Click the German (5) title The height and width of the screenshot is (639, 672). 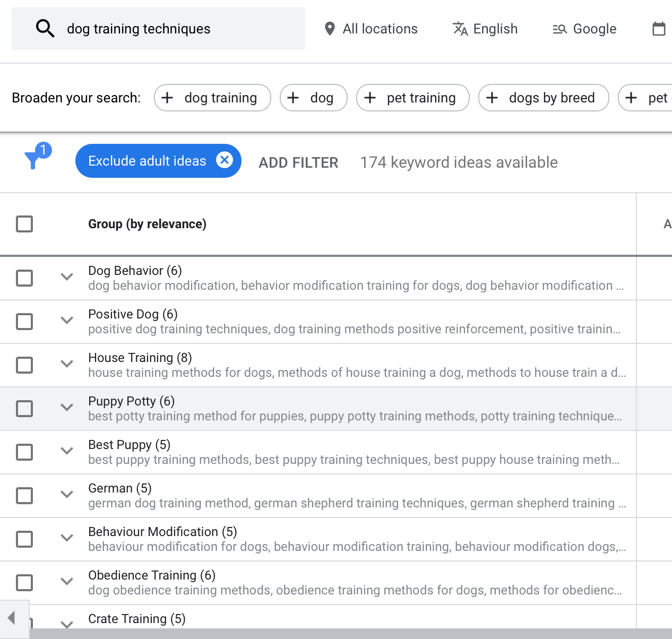tap(120, 488)
